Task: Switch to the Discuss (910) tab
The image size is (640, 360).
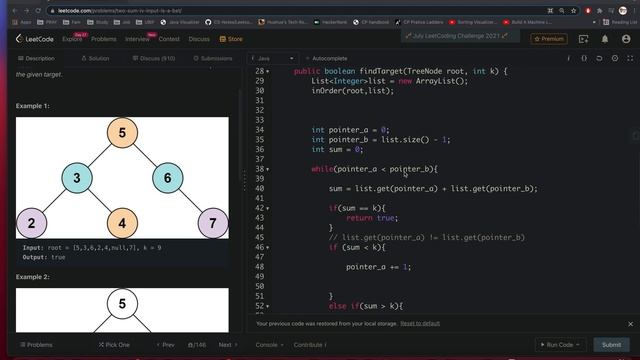Action: pos(154,58)
